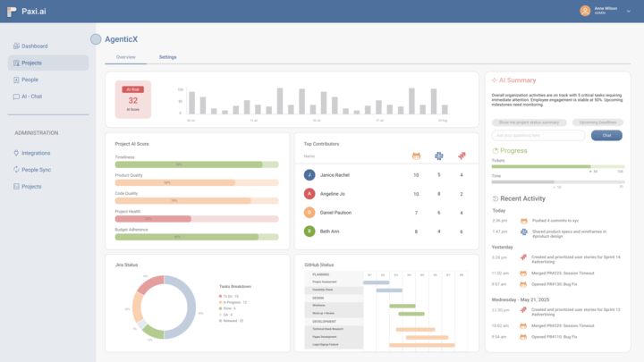The image size is (644, 362).
Task: Switch to the Settings tab
Action: [x=167, y=57]
